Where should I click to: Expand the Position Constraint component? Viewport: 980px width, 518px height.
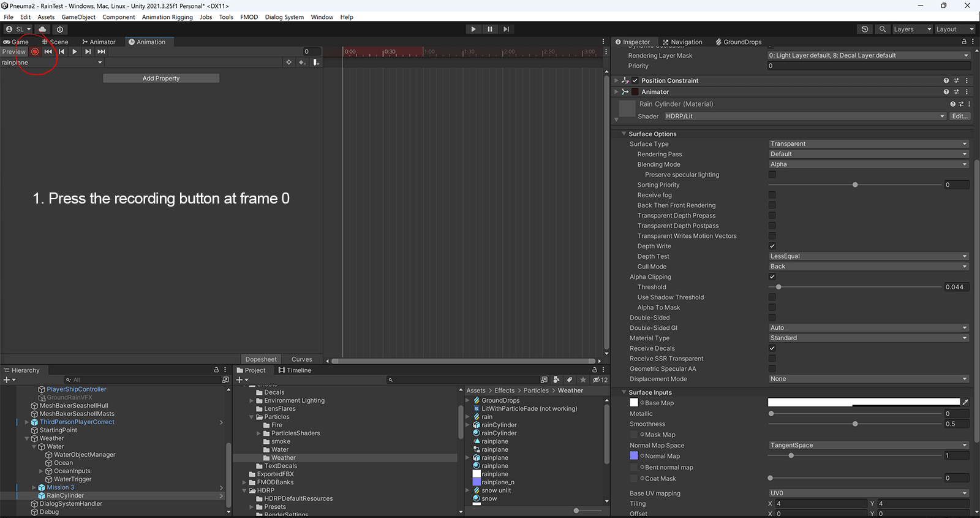tap(616, 80)
